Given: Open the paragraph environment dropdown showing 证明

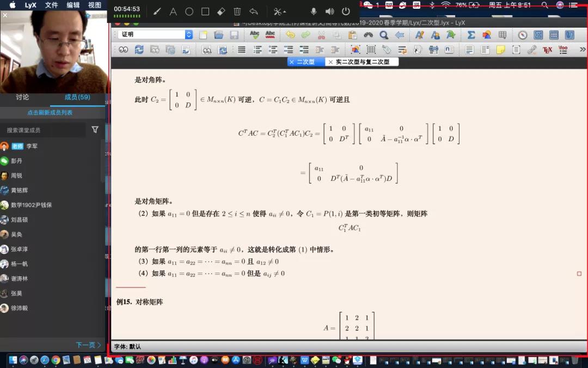Looking at the screenshot, I should coord(155,34).
